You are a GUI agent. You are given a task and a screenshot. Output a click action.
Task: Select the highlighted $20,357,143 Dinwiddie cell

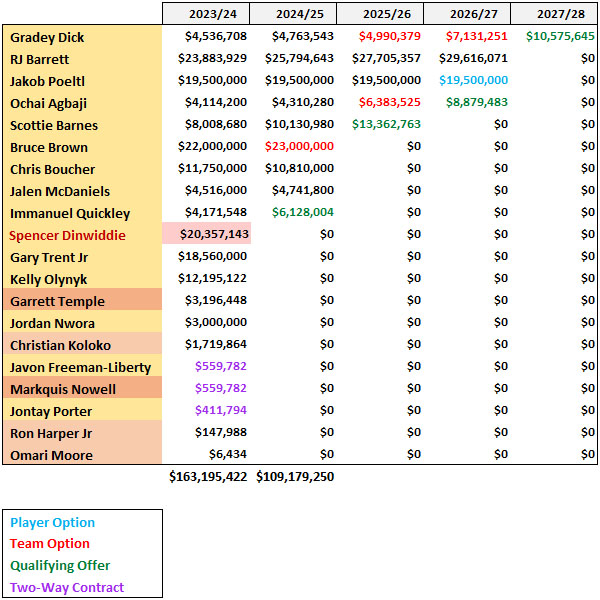tap(207, 233)
